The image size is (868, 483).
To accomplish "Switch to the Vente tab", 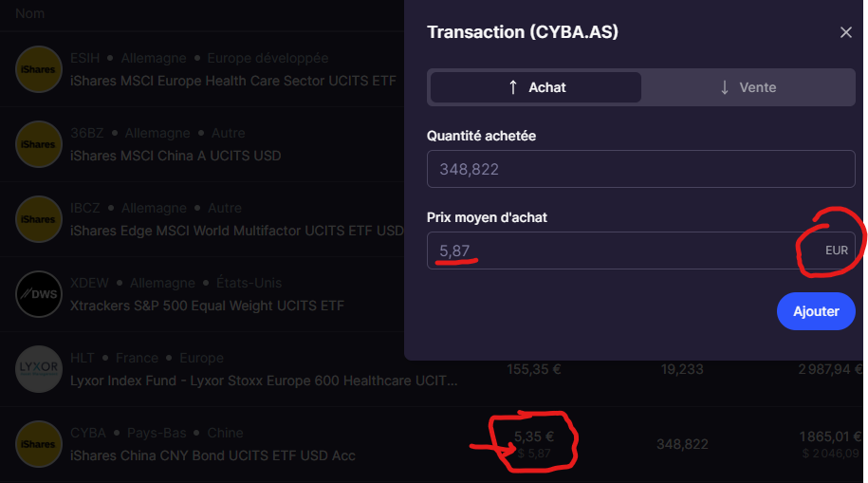I will coord(746,87).
